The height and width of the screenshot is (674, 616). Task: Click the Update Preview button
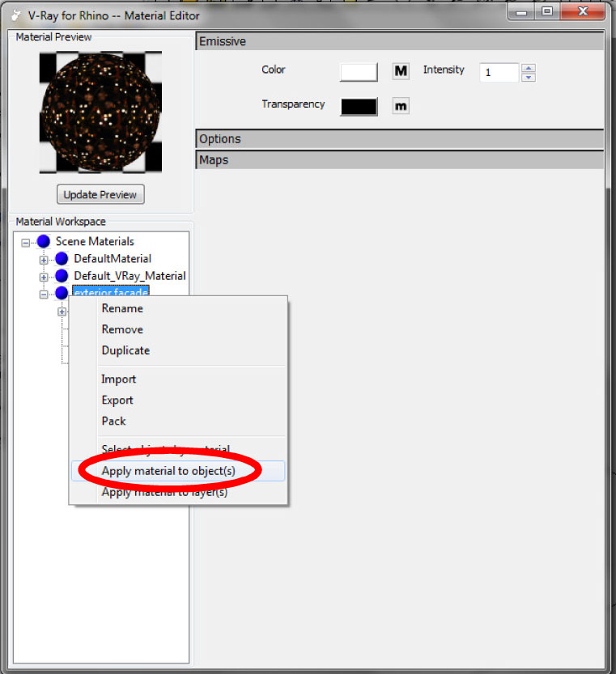pos(100,195)
